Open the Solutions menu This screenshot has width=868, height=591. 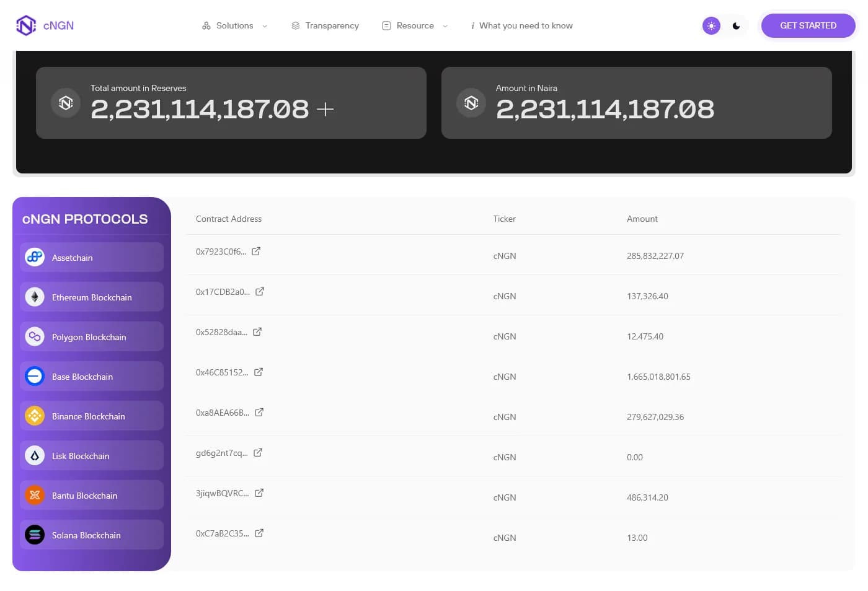tap(234, 25)
